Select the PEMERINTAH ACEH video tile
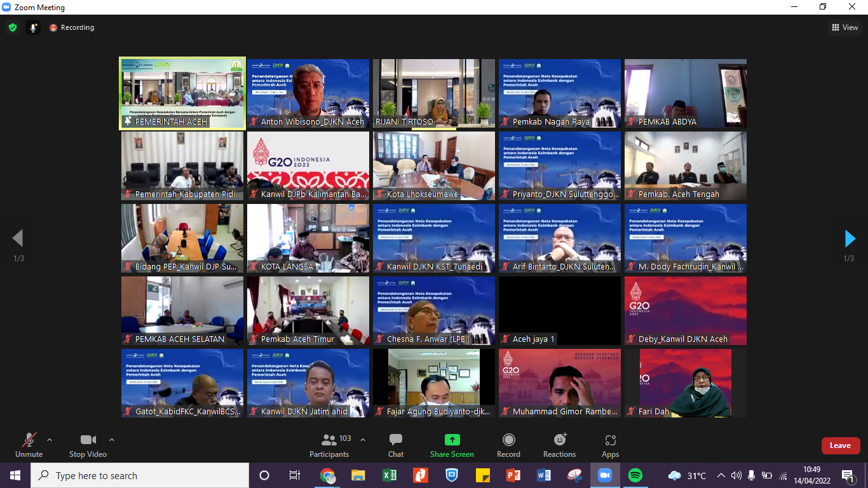The height and width of the screenshot is (488, 868). pos(182,93)
